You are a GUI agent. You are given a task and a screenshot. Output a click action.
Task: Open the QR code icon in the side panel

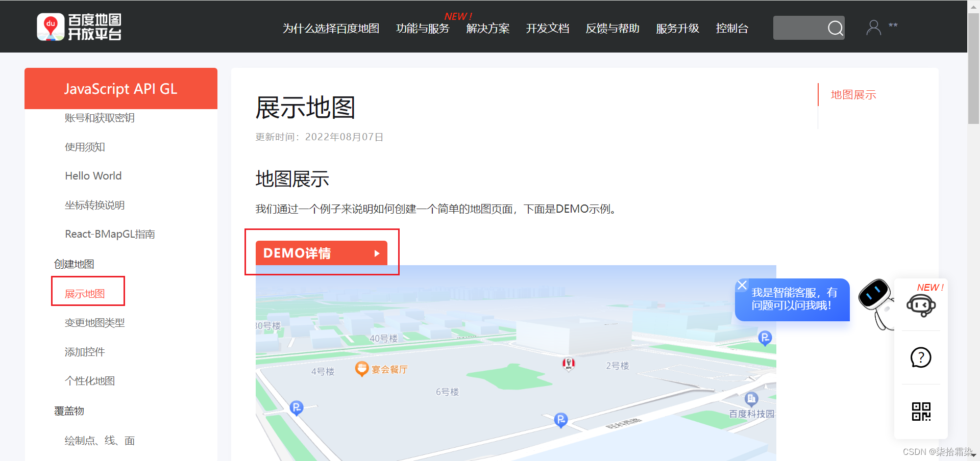point(920,412)
